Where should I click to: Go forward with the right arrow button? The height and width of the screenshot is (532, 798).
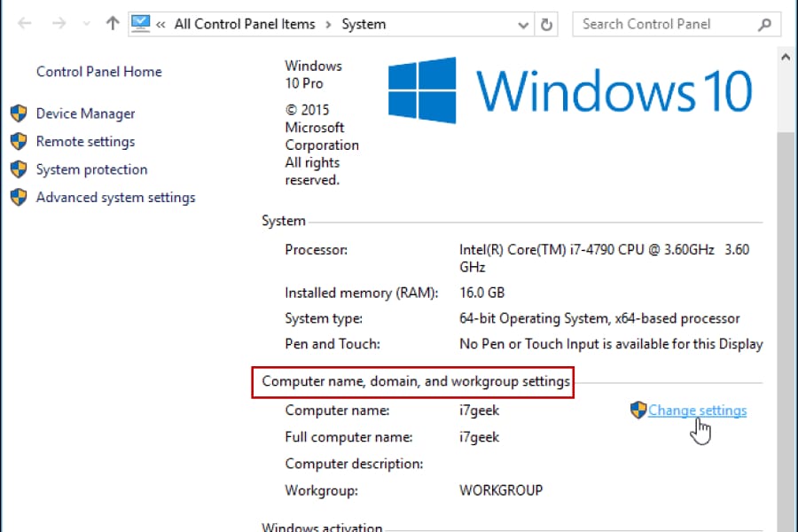[x=59, y=23]
